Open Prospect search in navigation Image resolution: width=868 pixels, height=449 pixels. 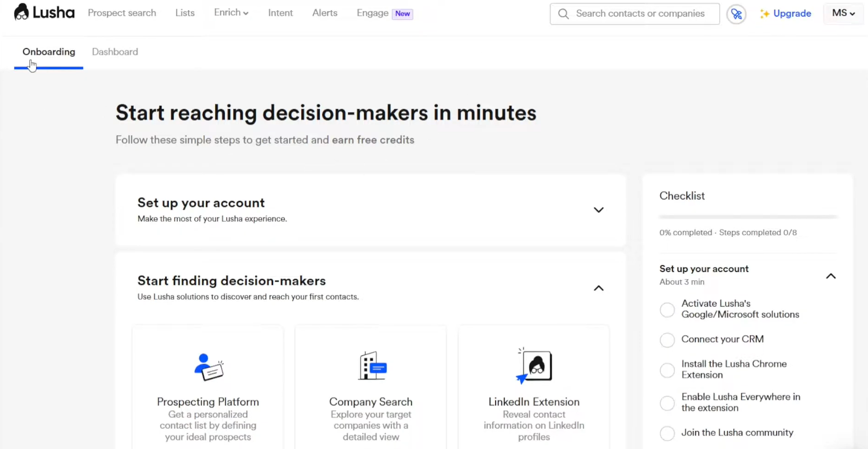(x=122, y=13)
